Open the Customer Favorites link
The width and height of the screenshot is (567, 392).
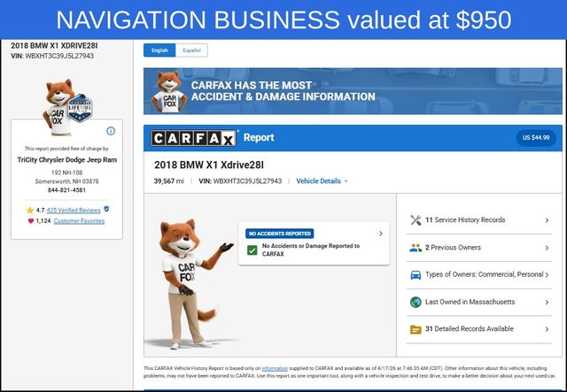(79, 221)
